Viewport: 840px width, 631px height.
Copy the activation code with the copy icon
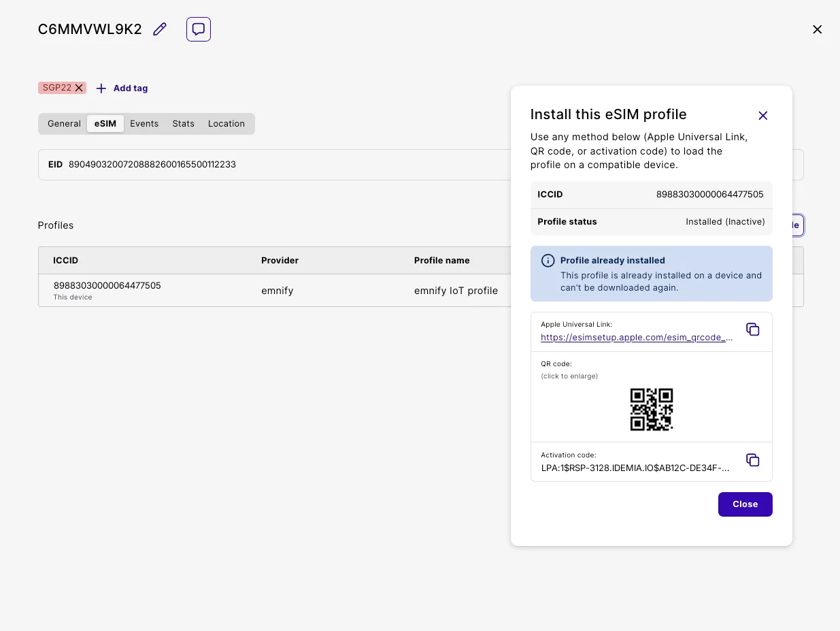pos(753,460)
